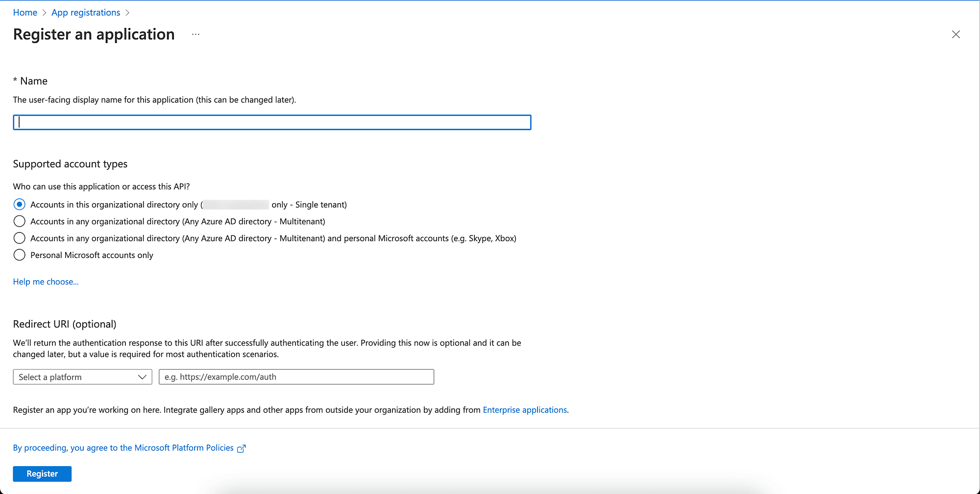Navigate to App registrations in the breadcrumb
The image size is (980, 494).
pyautogui.click(x=86, y=13)
